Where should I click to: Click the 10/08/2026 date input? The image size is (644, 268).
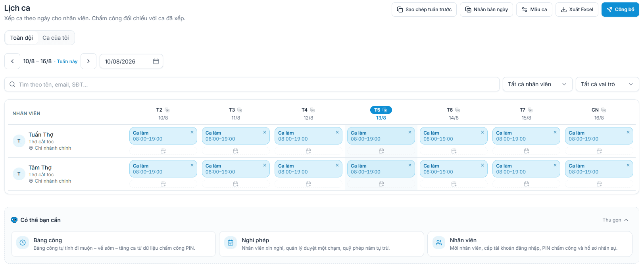pos(131,61)
